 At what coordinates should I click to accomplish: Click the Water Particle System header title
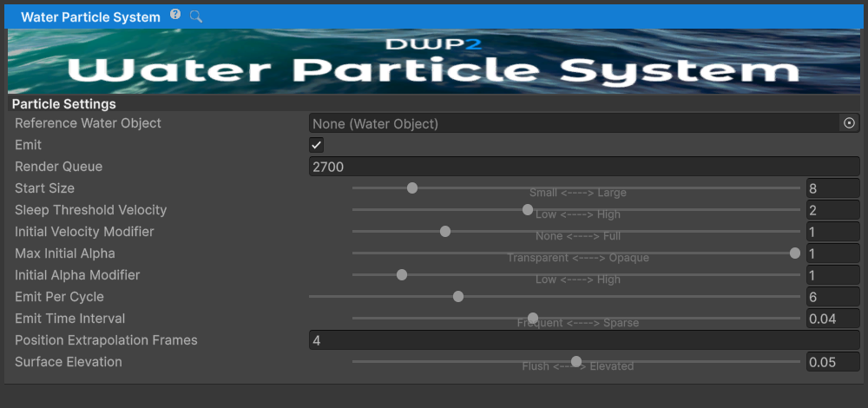click(90, 17)
